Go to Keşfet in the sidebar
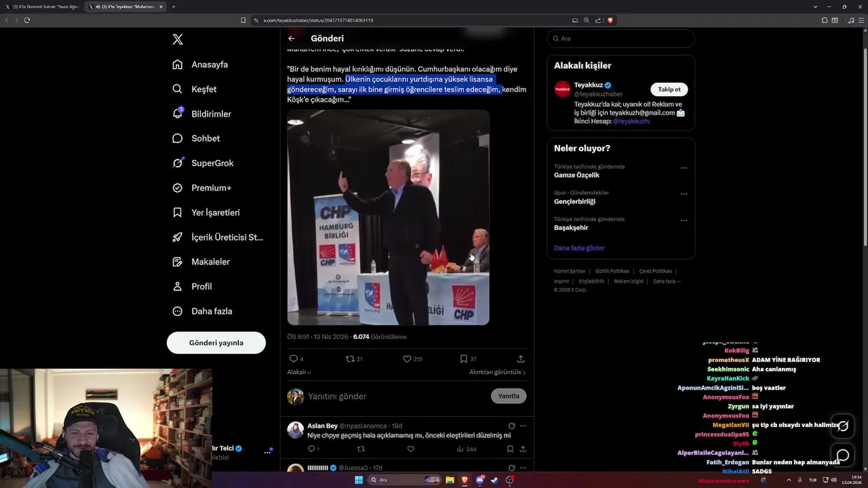This screenshot has width=868, height=488. click(195, 89)
